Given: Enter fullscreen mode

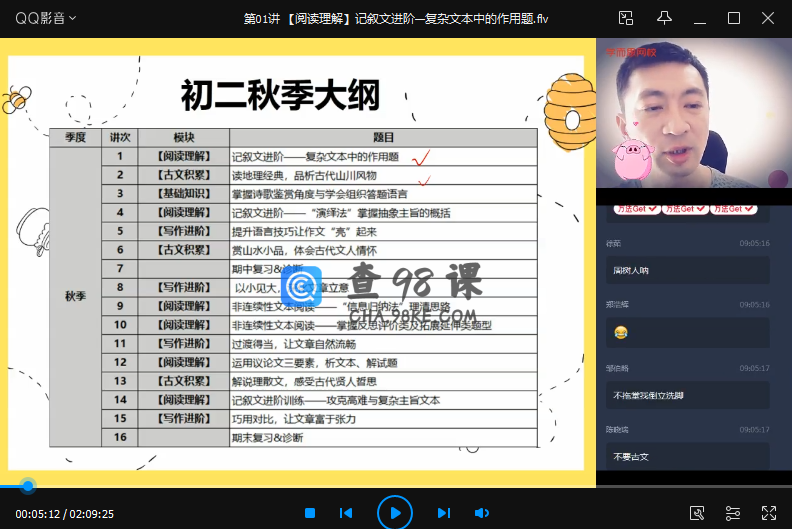Looking at the screenshot, I should (x=769, y=513).
